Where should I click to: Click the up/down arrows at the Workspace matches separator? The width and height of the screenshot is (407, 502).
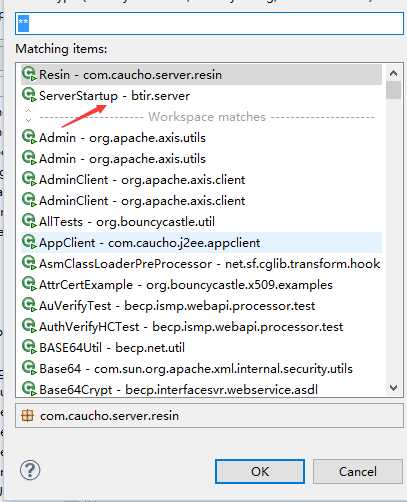pyautogui.click(x=28, y=115)
